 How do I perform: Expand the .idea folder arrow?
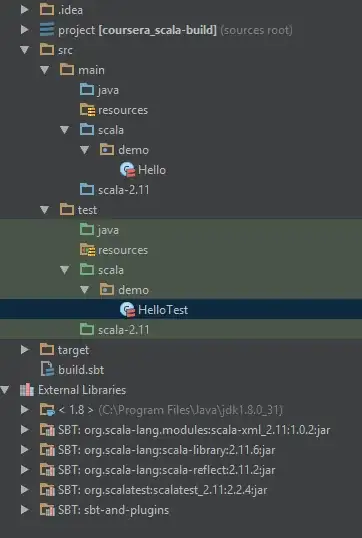(24, 9)
